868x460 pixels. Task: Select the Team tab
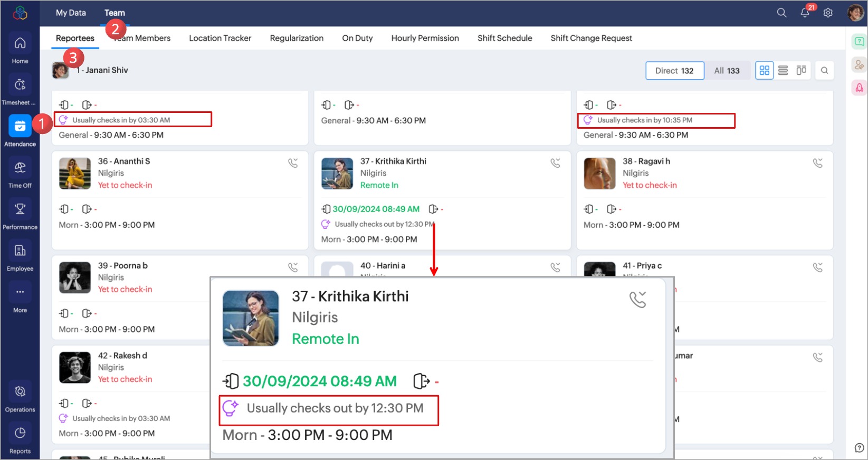(x=115, y=13)
